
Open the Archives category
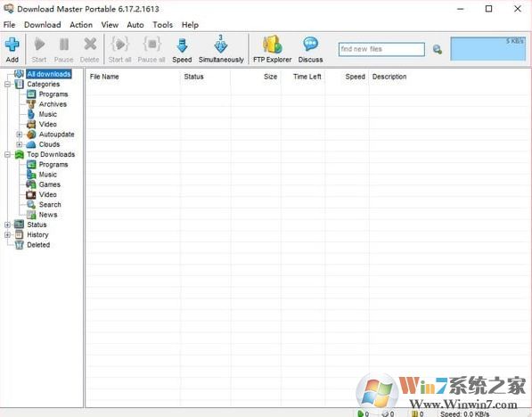tap(53, 104)
